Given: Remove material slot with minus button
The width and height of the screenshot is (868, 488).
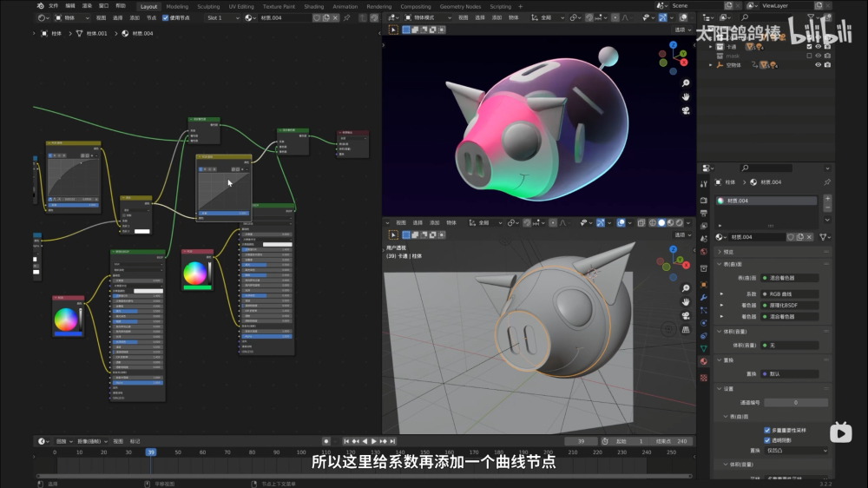Looking at the screenshot, I should point(827,208).
